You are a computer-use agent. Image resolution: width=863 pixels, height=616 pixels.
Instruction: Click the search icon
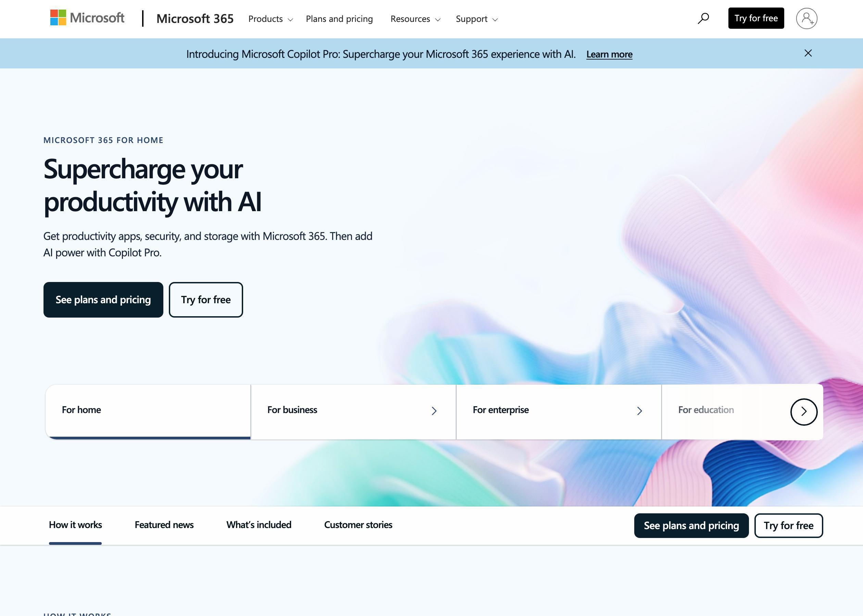tap(703, 18)
